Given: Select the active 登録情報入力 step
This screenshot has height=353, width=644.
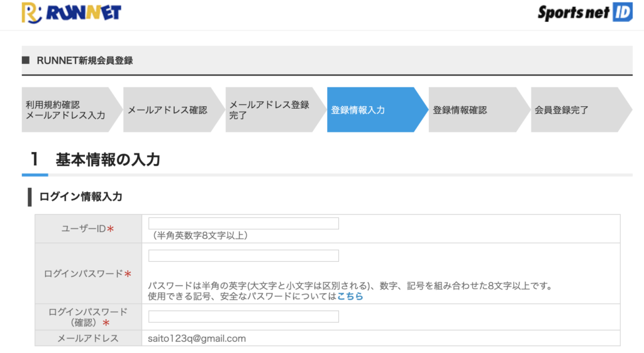Looking at the screenshot, I should (377, 109).
